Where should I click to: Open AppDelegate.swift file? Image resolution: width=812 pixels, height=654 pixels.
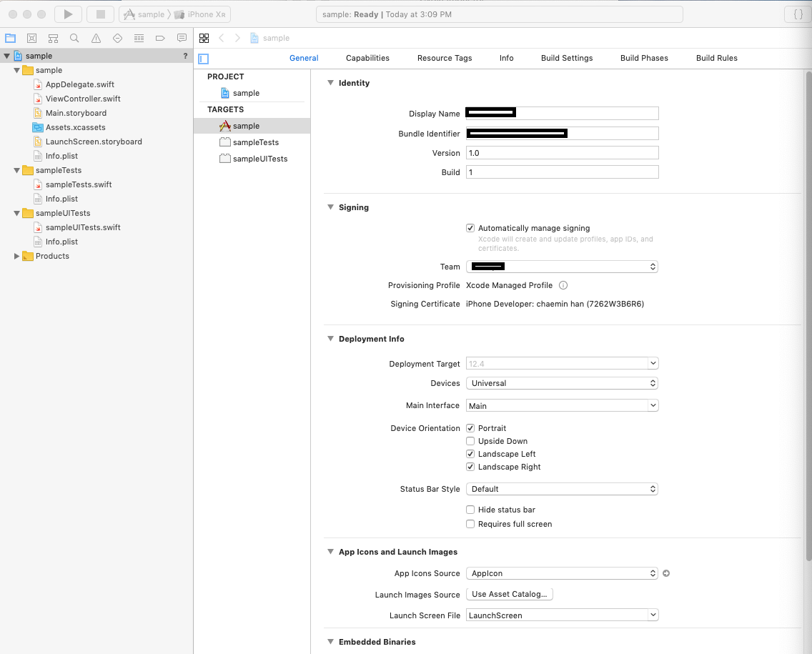pyautogui.click(x=80, y=84)
